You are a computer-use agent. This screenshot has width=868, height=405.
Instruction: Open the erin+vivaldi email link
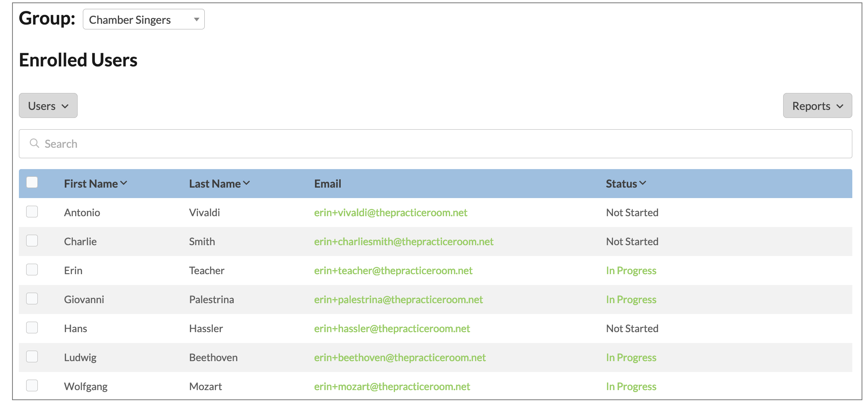[x=390, y=213]
